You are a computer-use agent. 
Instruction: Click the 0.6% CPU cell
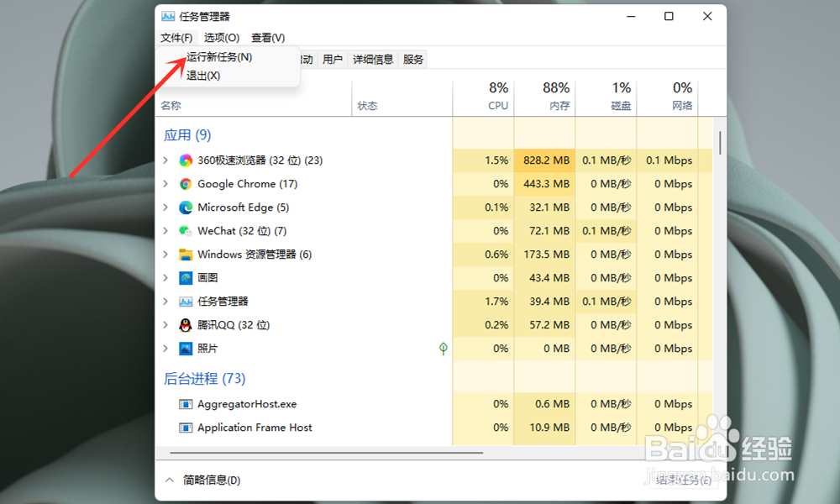[483, 255]
